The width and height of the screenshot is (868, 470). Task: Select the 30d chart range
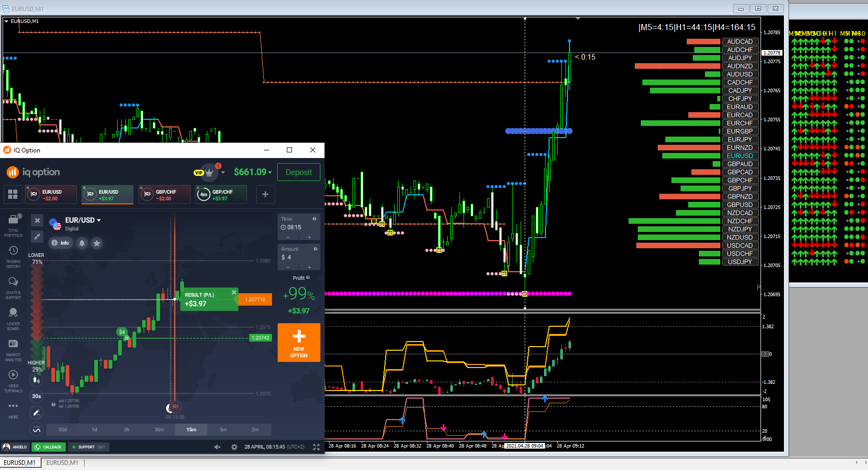(x=63, y=430)
